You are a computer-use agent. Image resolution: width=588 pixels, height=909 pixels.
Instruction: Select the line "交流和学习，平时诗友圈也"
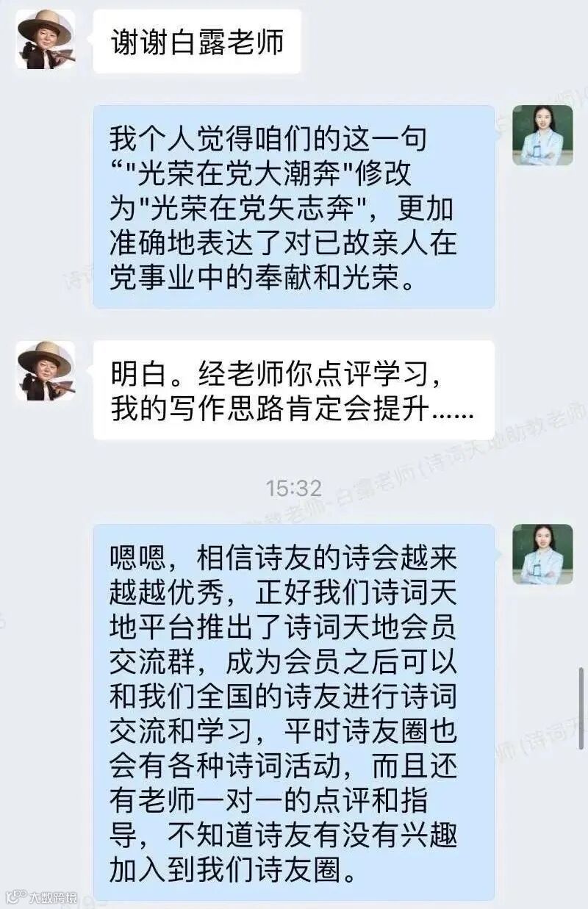click(x=284, y=733)
